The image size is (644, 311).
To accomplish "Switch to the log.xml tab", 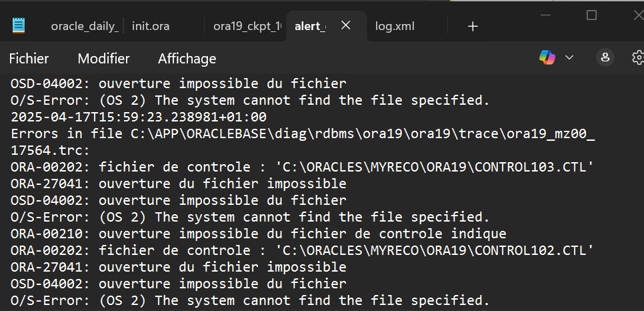I will (x=395, y=26).
